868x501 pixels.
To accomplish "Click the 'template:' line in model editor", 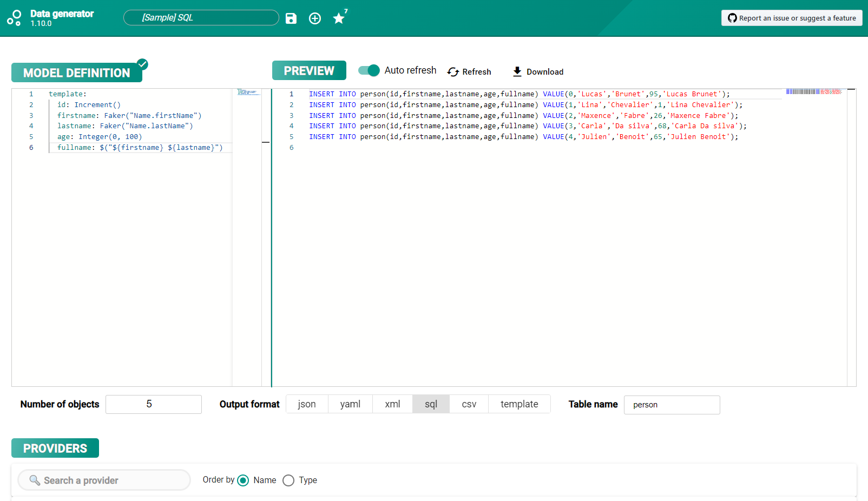I will coord(68,94).
